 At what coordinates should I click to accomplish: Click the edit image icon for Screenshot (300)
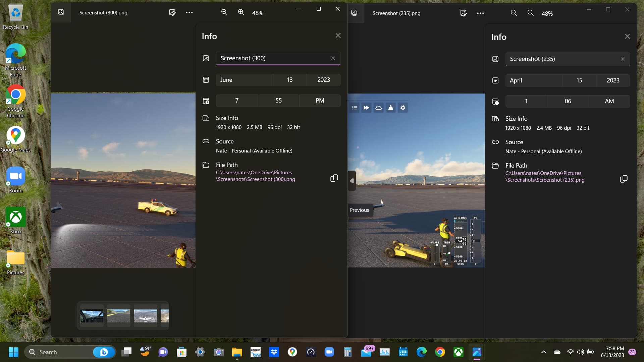(172, 12)
